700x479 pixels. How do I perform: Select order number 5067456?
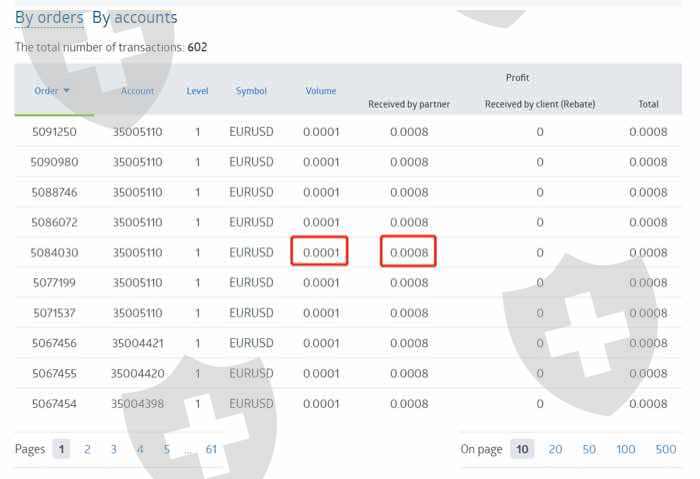(x=54, y=343)
